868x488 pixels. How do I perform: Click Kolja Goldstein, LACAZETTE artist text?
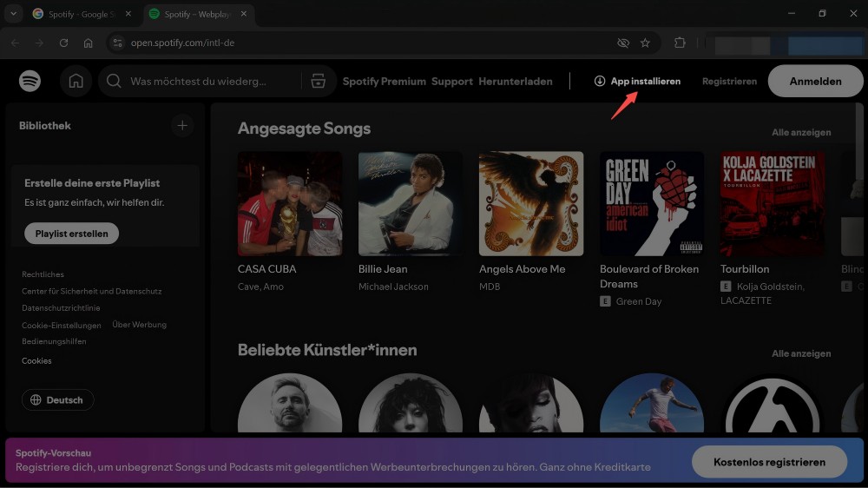coord(763,293)
